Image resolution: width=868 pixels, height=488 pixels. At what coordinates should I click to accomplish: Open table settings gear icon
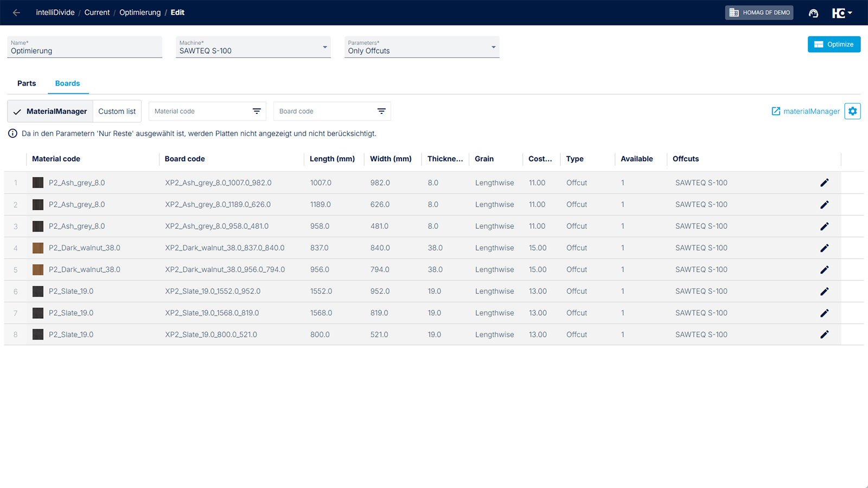(852, 111)
